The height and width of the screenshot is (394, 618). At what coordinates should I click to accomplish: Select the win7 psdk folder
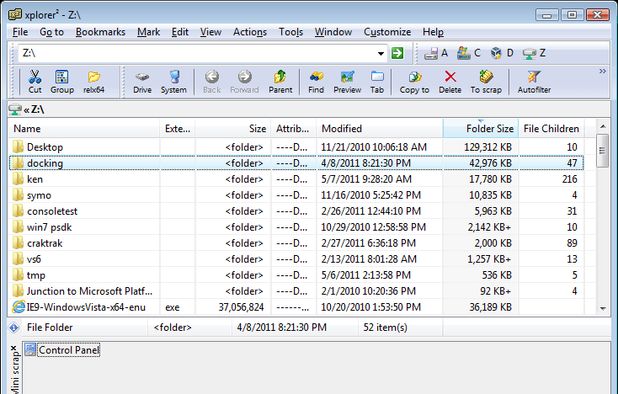pos(296,227)
